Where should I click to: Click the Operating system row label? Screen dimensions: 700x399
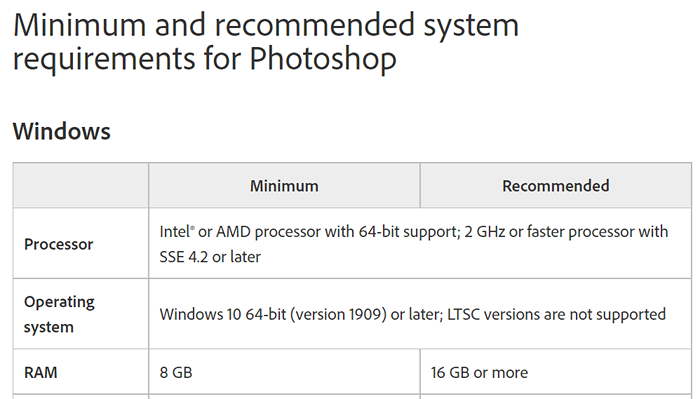click(x=59, y=314)
